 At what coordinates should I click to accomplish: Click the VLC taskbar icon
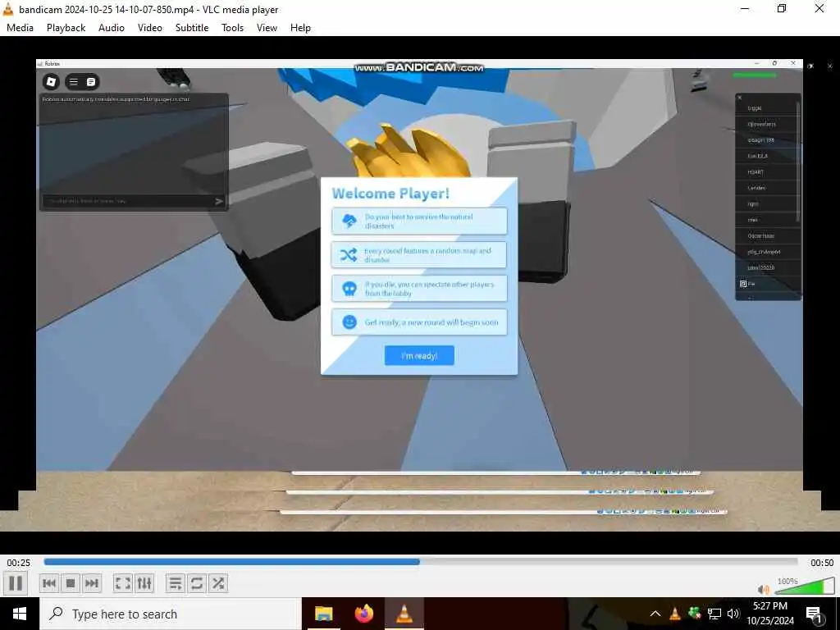(404, 614)
